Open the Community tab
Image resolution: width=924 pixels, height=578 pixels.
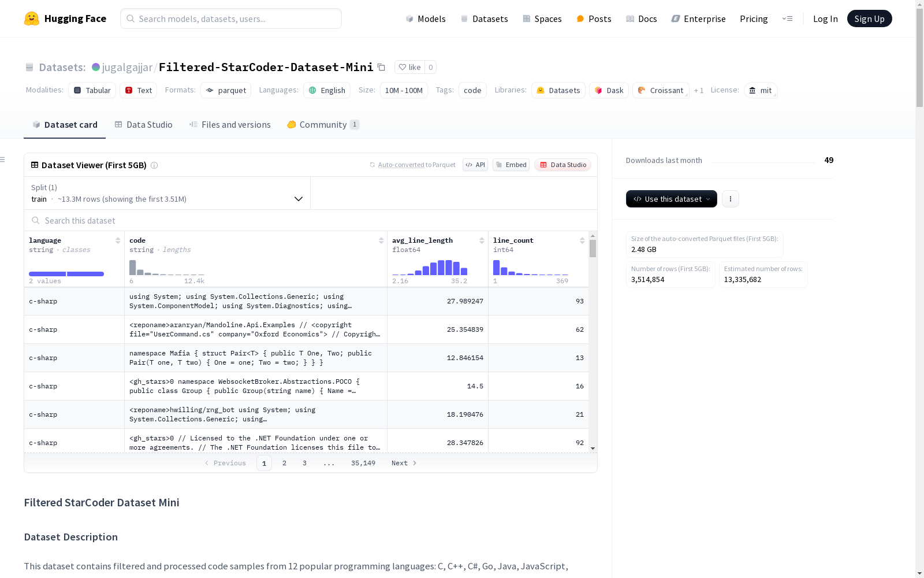coord(323,125)
